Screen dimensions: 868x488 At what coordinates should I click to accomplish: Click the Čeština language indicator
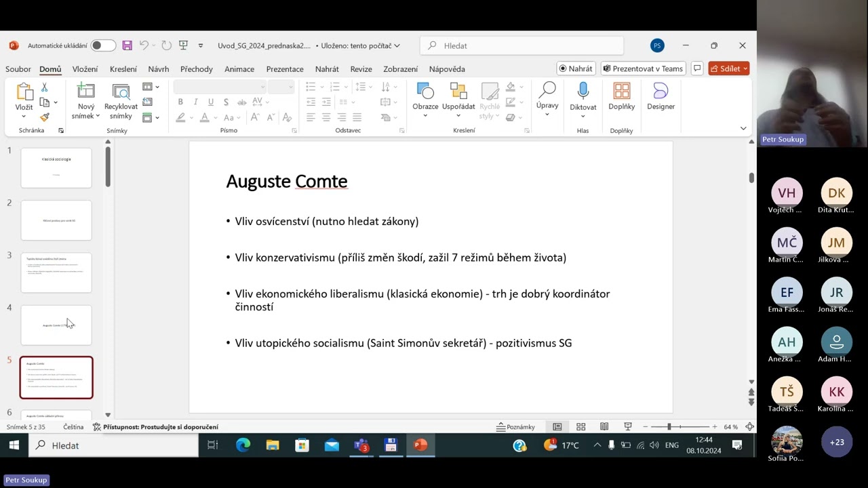pos(73,427)
